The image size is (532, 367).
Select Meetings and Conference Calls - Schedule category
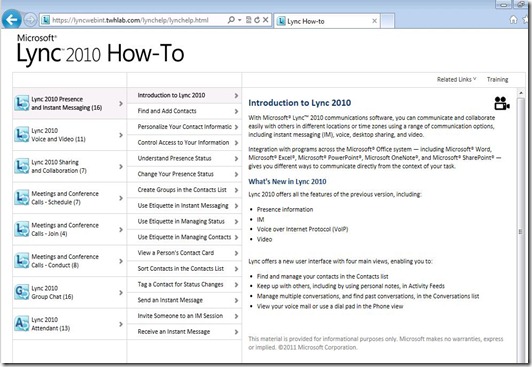pos(70,198)
